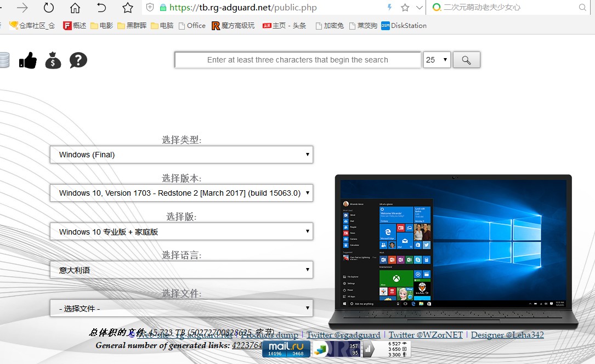This screenshot has height=364, width=595.
Task: Open the file selection dropdown
Action: tap(181, 308)
